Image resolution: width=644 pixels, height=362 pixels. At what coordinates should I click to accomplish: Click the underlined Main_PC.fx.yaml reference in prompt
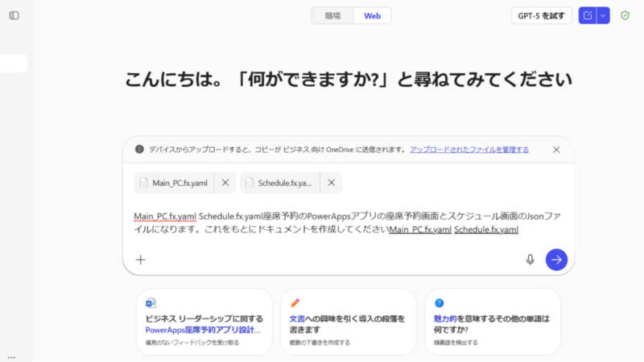420,229
